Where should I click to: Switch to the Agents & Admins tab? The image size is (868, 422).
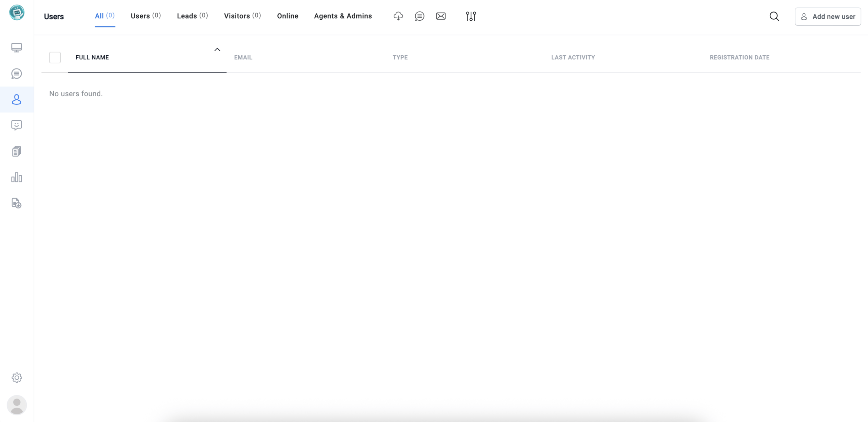click(x=343, y=16)
